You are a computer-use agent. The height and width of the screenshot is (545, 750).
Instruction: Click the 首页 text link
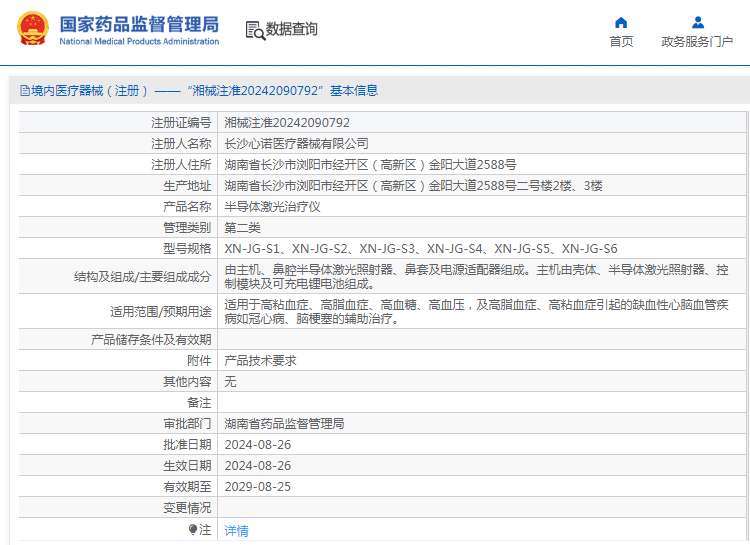[x=621, y=42]
